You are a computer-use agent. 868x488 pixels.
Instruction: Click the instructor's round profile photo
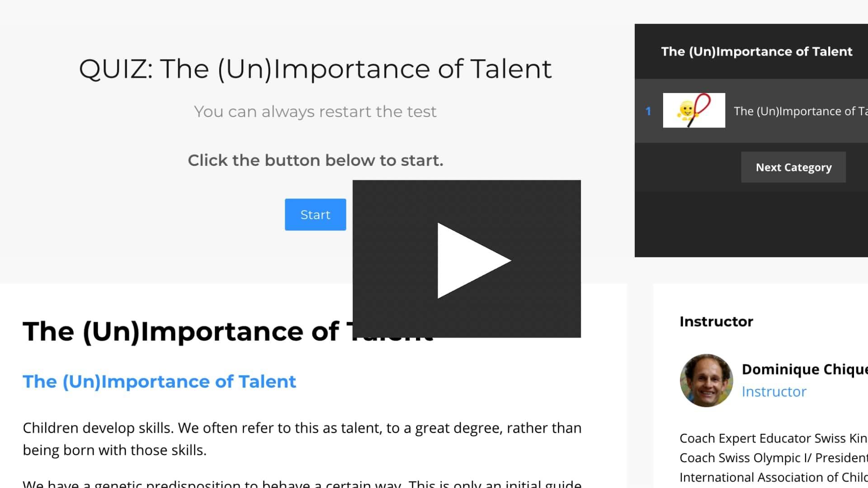point(706,380)
